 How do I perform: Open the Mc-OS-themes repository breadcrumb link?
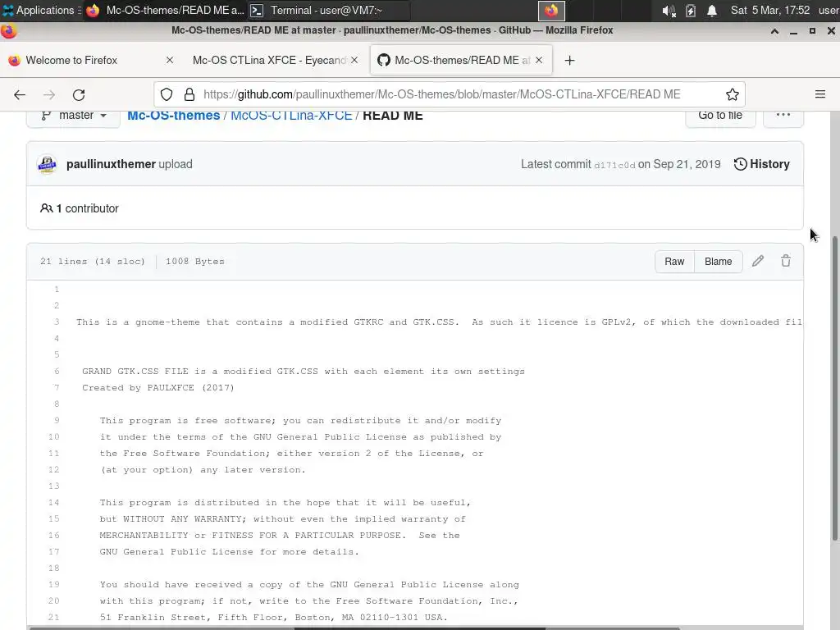pyautogui.click(x=174, y=115)
